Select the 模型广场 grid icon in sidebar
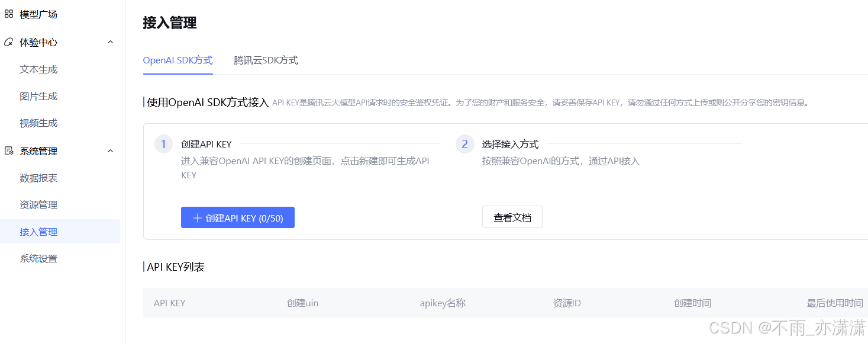 8,14
